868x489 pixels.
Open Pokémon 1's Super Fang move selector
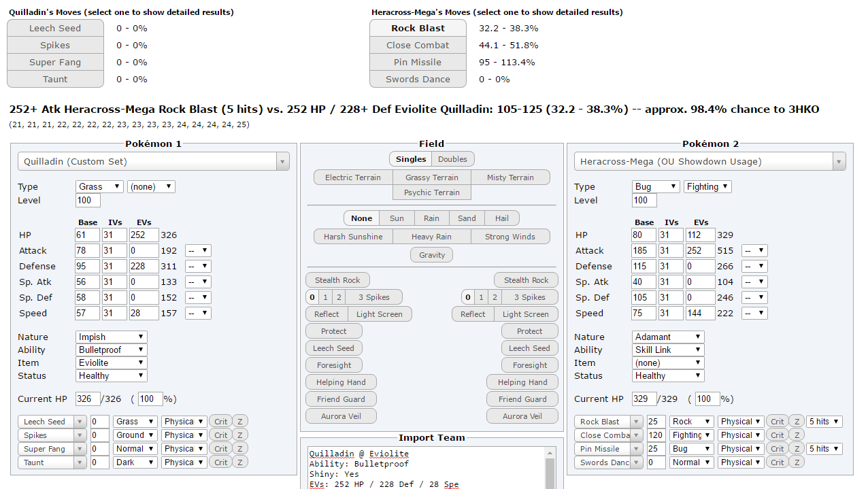[52, 449]
